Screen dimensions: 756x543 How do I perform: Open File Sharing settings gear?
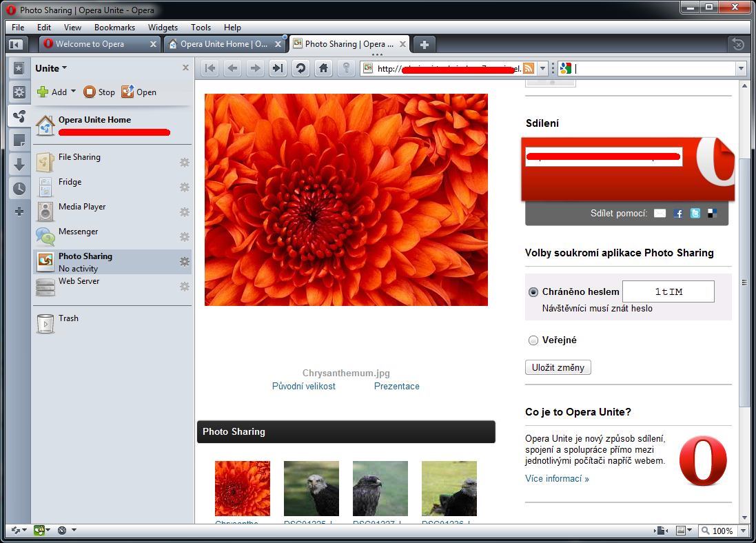pos(185,163)
